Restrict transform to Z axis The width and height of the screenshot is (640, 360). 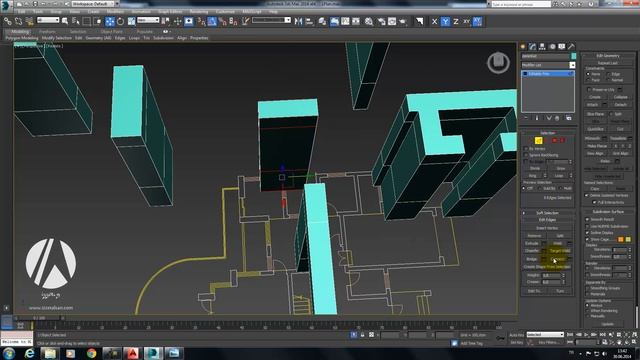click(456, 21)
